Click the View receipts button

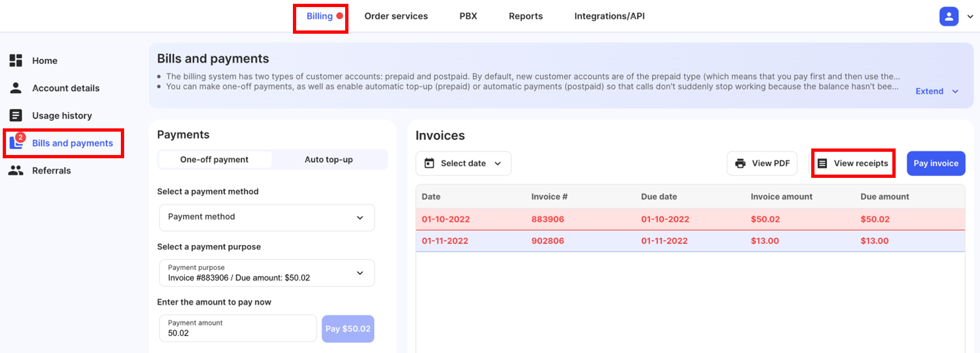click(x=853, y=163)
